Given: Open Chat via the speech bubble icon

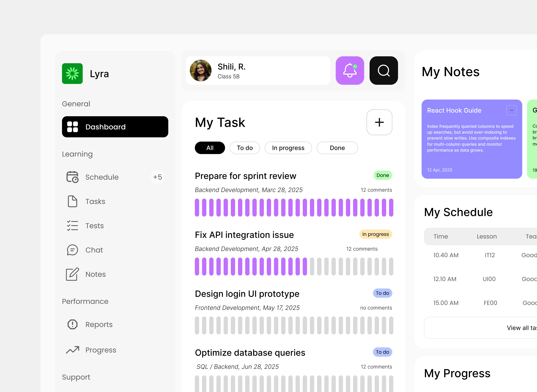Looking at the screenshot, I should tap(72, 250).
